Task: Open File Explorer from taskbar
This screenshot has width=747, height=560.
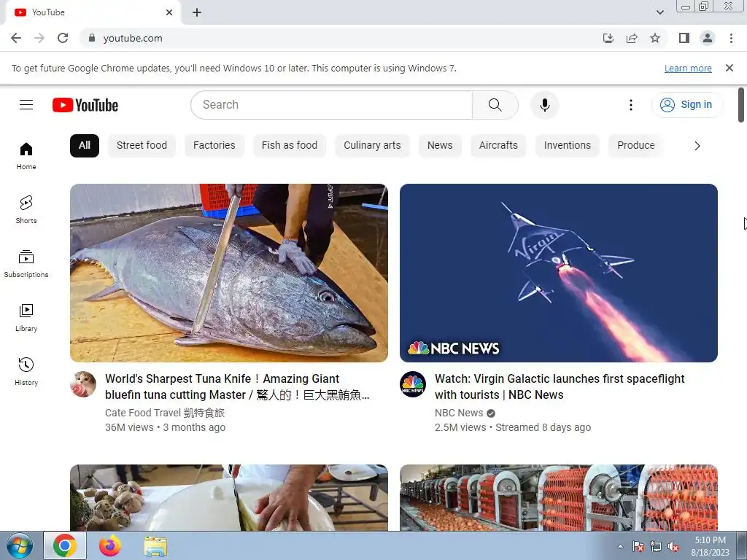Action: pos(155,546)
